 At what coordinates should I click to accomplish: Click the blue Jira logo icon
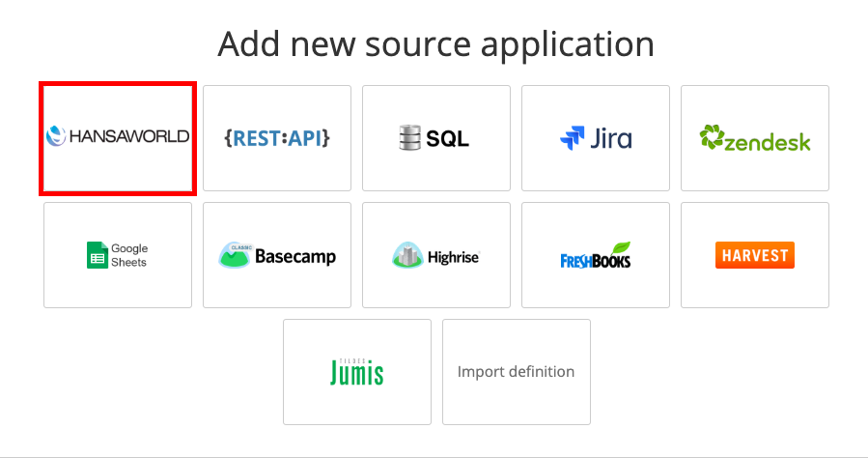573,139
